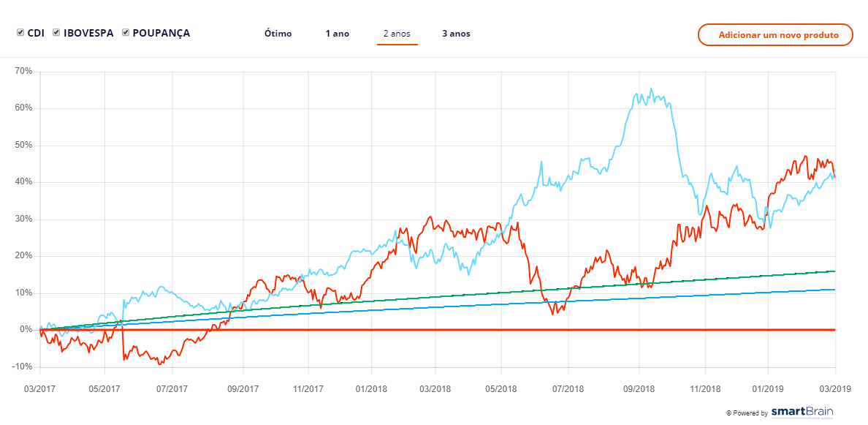
Task: Select the Ótimo period tab
Action: pyautogui.click(x=278, y=34)
